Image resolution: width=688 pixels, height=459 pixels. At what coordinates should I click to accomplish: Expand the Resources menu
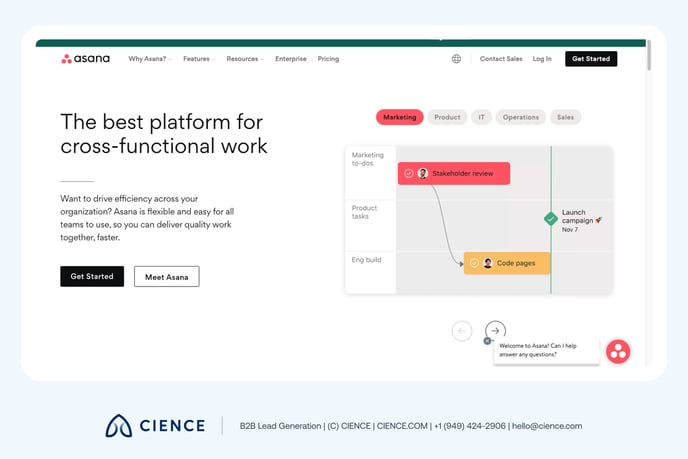click(245, 59)
